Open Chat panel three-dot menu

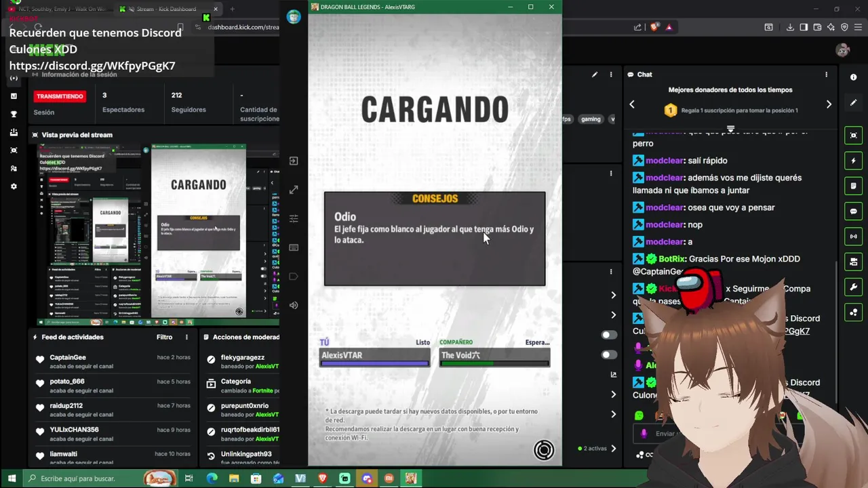[x=826, y=75]
